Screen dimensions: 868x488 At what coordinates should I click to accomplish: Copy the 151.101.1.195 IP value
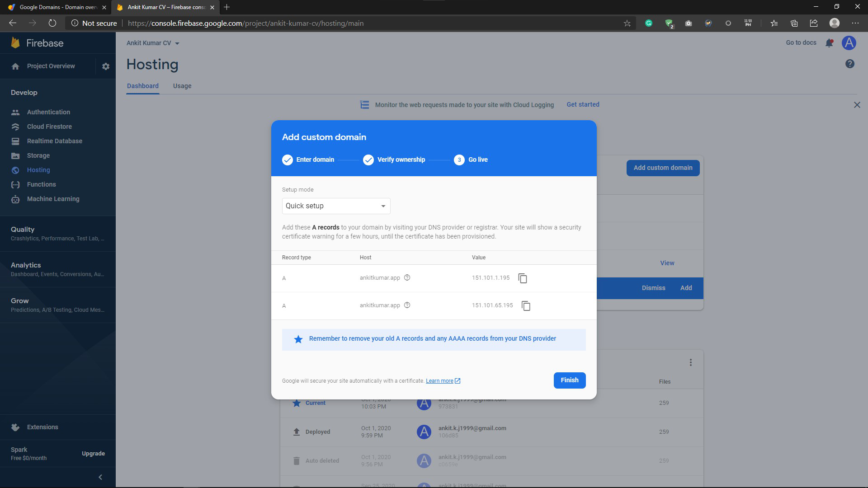(x=523, y=278)
